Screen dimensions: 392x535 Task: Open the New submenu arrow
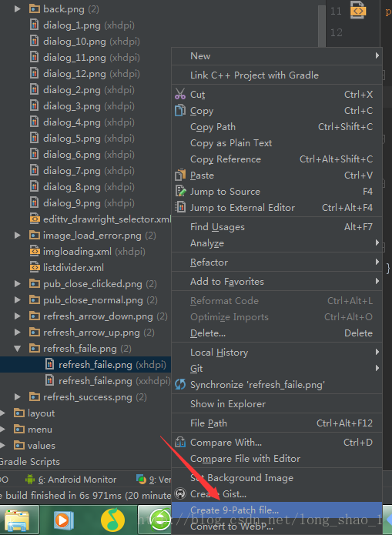377,55
